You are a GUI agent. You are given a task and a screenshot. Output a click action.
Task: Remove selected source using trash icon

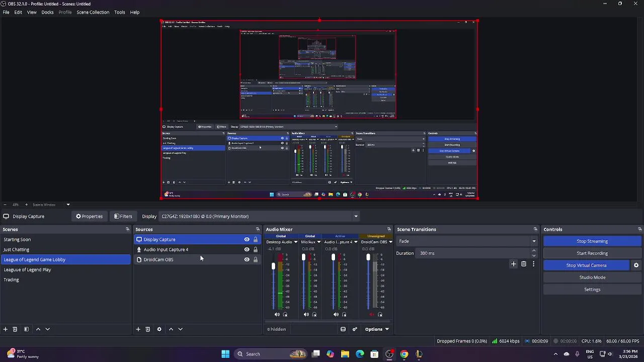148,329
